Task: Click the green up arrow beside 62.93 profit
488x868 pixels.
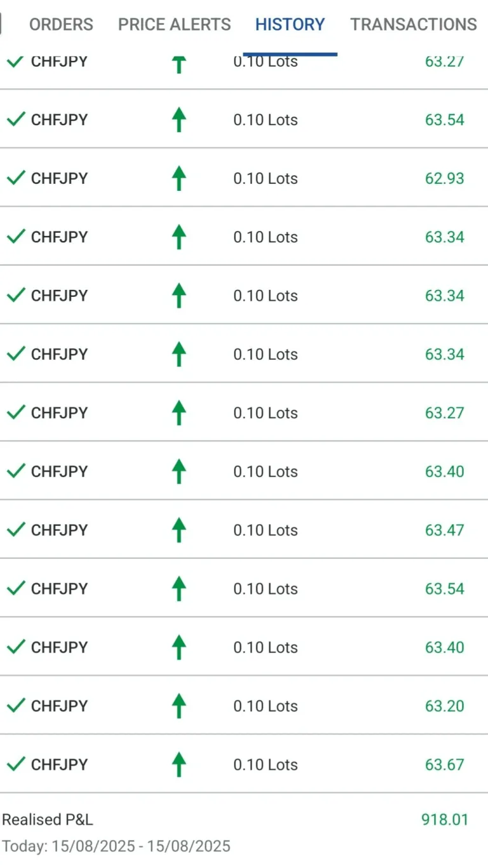Action: point(179,178)
